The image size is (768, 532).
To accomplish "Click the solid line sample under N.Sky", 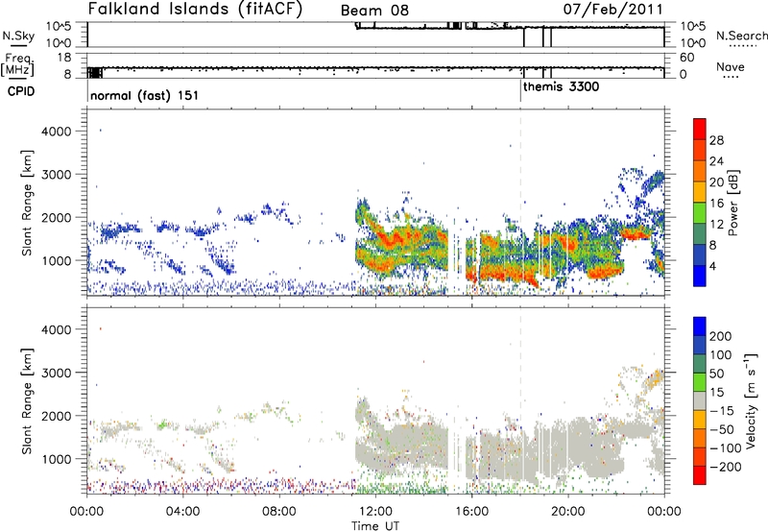I will 18,45.
